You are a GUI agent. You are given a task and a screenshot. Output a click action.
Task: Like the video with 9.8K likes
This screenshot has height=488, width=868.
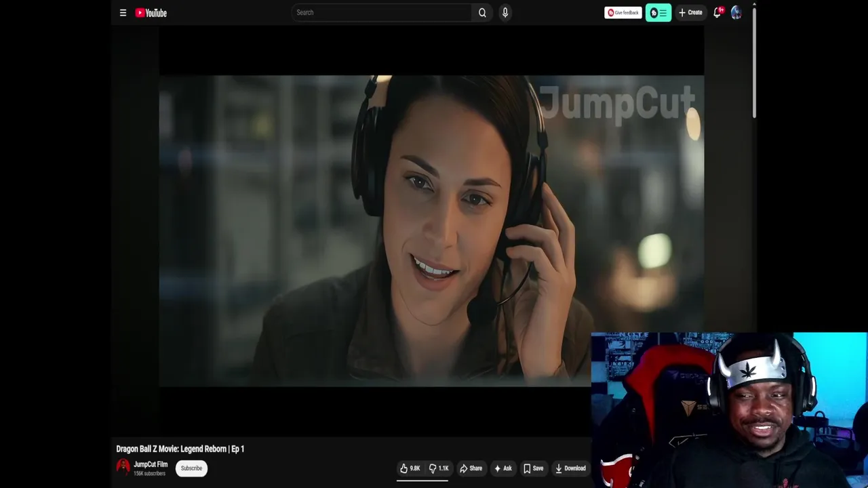[x=410, y=468]
